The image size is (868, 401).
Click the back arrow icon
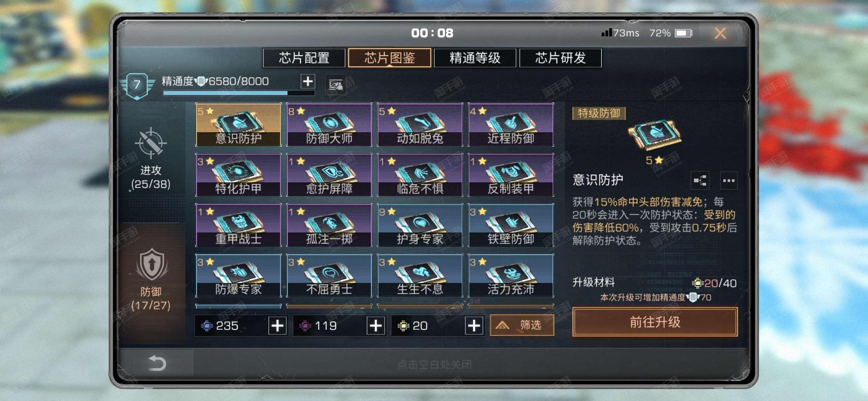coord(157,363)
